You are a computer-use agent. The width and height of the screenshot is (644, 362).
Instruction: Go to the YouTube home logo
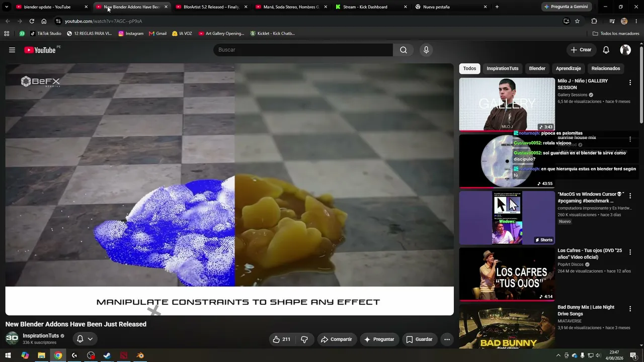coord(40,50)
